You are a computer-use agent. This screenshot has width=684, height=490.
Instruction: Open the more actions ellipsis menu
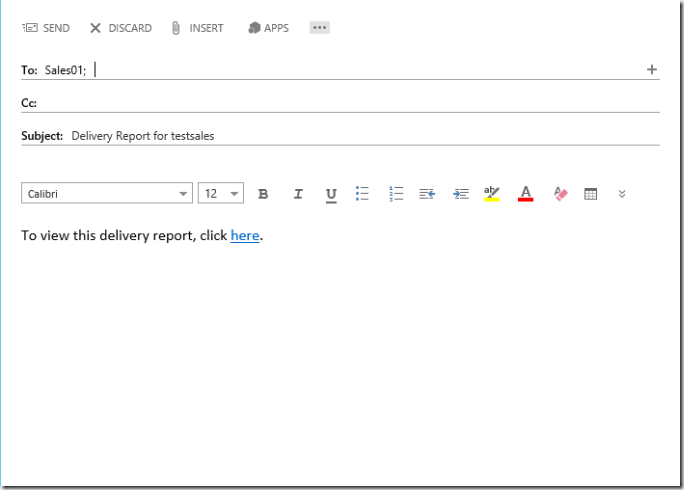coord(320,28)
